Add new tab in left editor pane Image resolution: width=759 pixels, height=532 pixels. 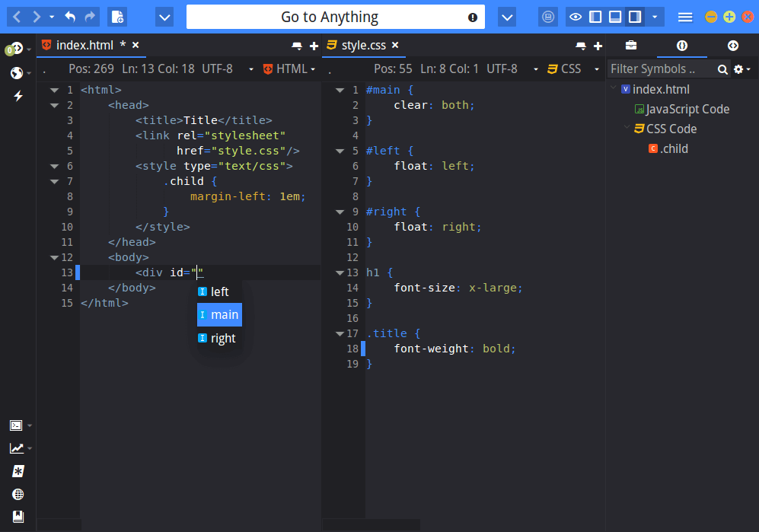(x=314, y=46)
